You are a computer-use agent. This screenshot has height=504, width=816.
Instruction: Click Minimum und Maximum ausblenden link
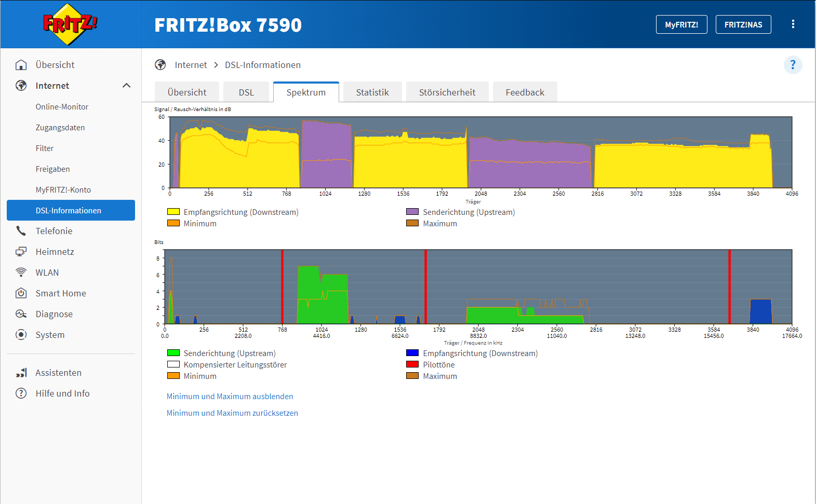coord(230,397)
